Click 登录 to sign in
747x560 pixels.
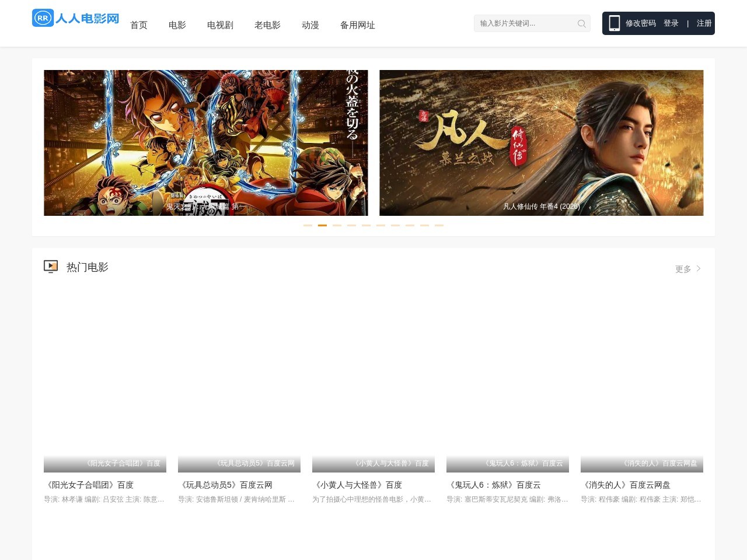click(671, 23)
